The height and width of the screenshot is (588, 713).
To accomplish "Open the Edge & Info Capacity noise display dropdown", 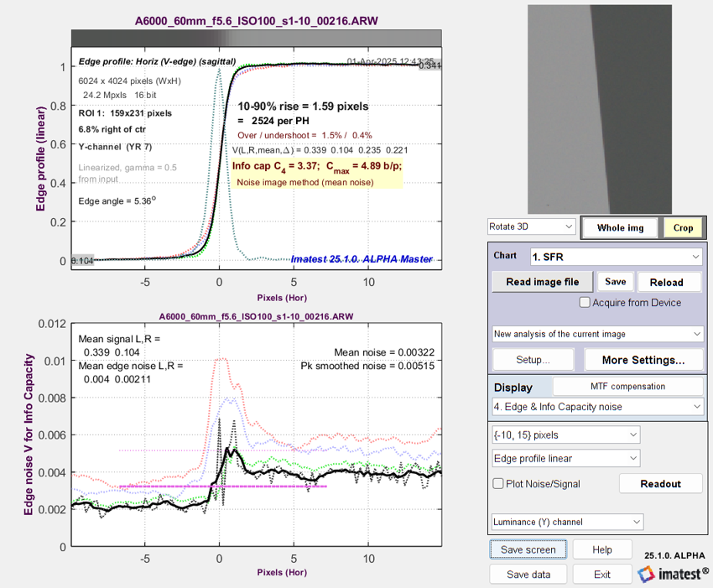I will point(597,407).
